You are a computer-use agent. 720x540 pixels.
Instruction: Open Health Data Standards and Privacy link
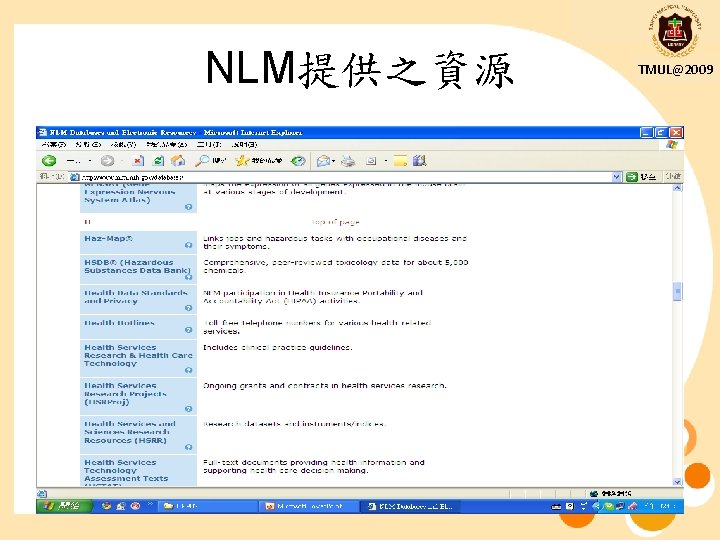point(136,297)
